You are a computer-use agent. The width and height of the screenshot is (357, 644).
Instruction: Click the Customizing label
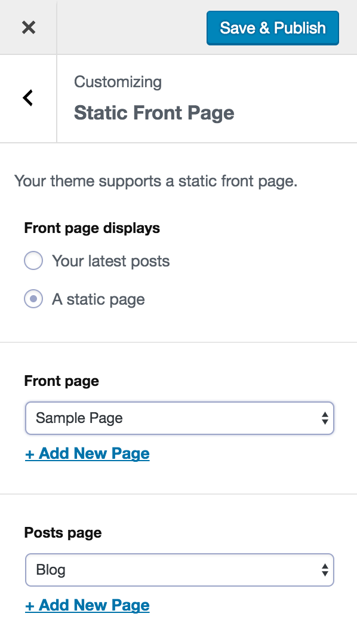[118, 82]
